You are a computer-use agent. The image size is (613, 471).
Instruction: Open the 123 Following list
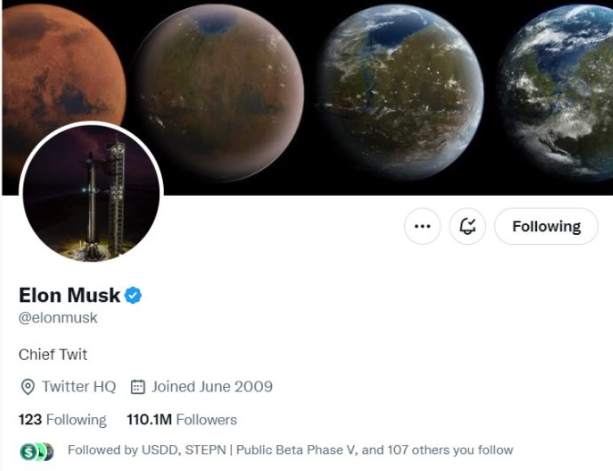pyautogui.click(x=63, y=419)
